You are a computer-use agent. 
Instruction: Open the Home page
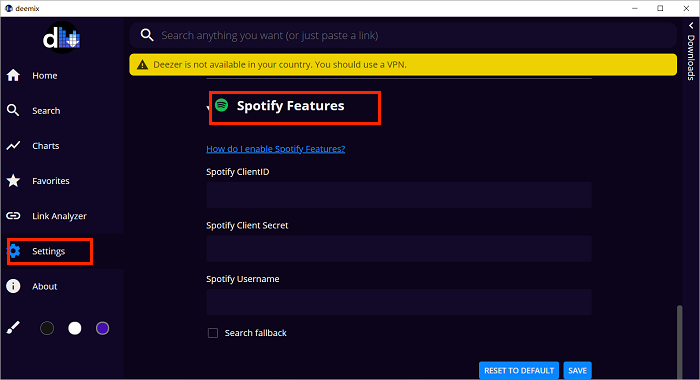pyautogui.click(x=45, y=75)
